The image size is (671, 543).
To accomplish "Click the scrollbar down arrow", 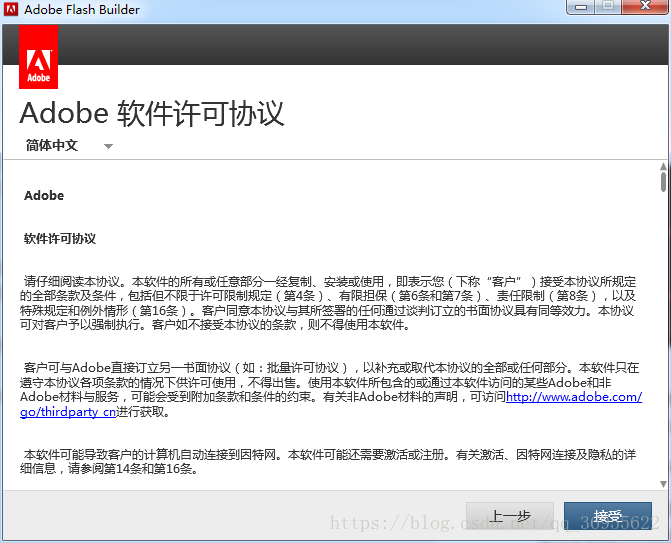I will pos(663,484).
